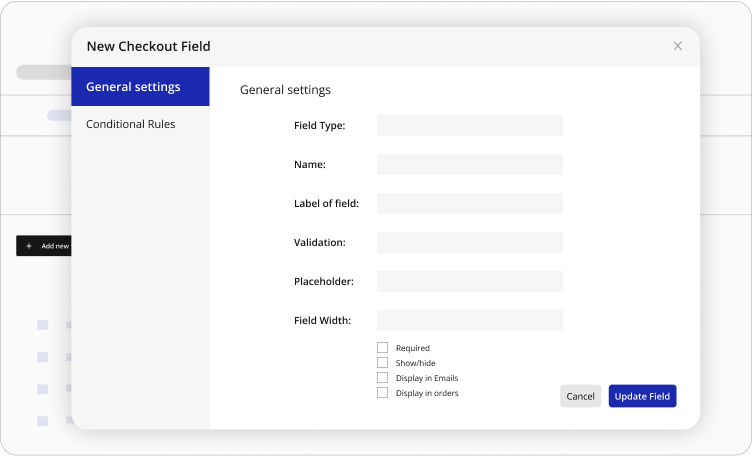The width and height of the screenshot is (752, 457).
Task: Close the New Checkout Field dialog
Action: coord(678,46)
